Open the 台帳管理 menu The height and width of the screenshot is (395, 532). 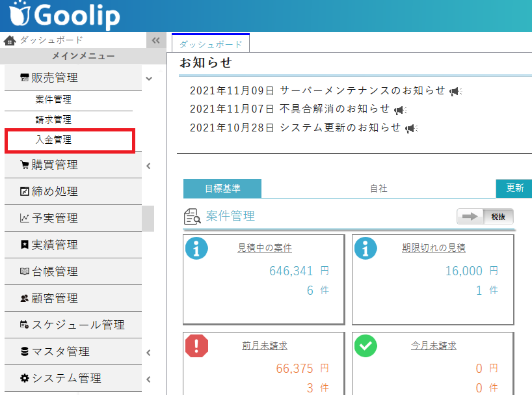tap(73, 271)
